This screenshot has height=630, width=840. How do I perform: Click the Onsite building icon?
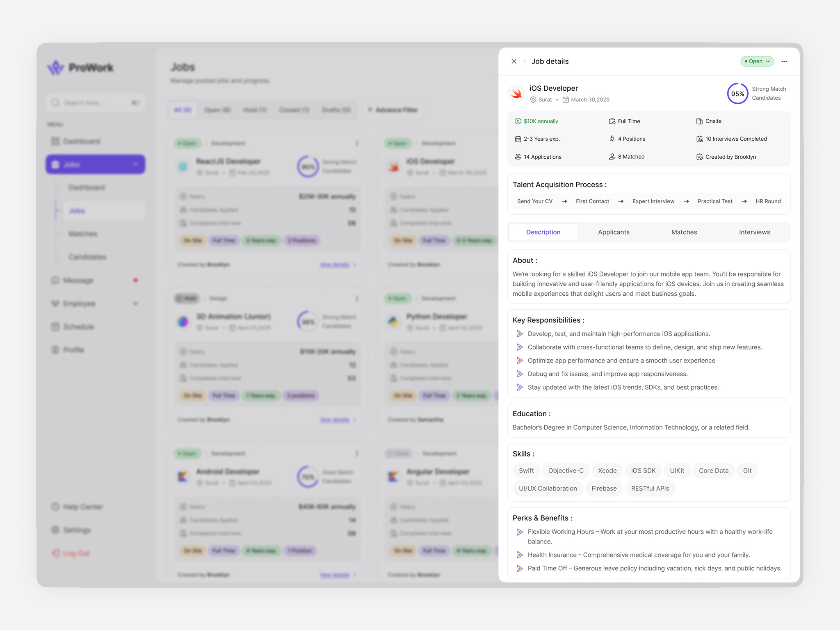[699, 121]
